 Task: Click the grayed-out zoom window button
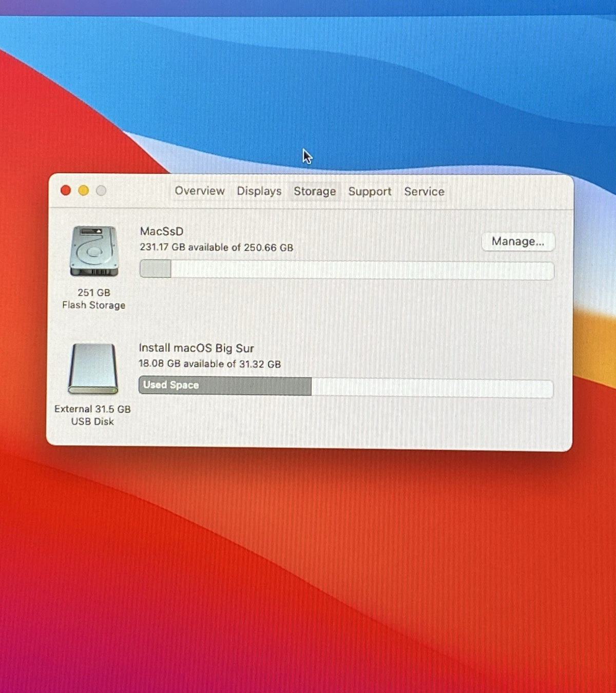click(101, 190)
